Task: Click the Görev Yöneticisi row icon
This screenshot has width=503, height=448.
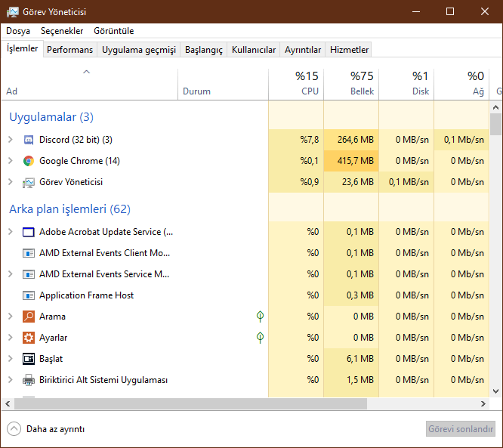Action: (29, 182)
